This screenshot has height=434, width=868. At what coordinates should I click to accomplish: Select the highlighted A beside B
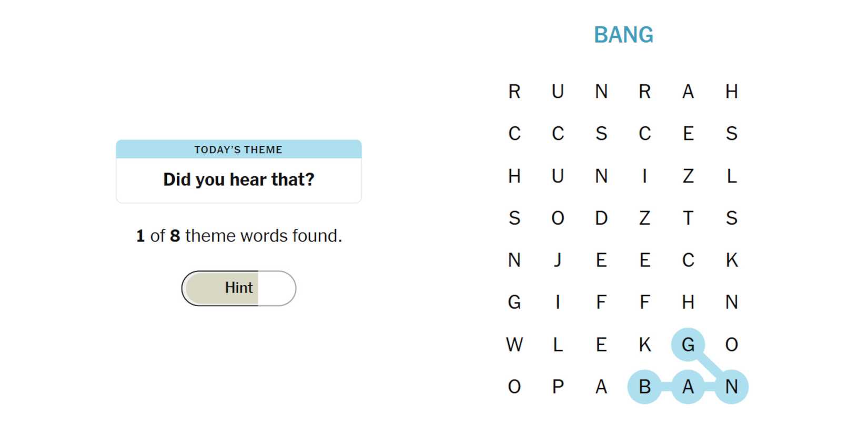[x=688, y=387]
